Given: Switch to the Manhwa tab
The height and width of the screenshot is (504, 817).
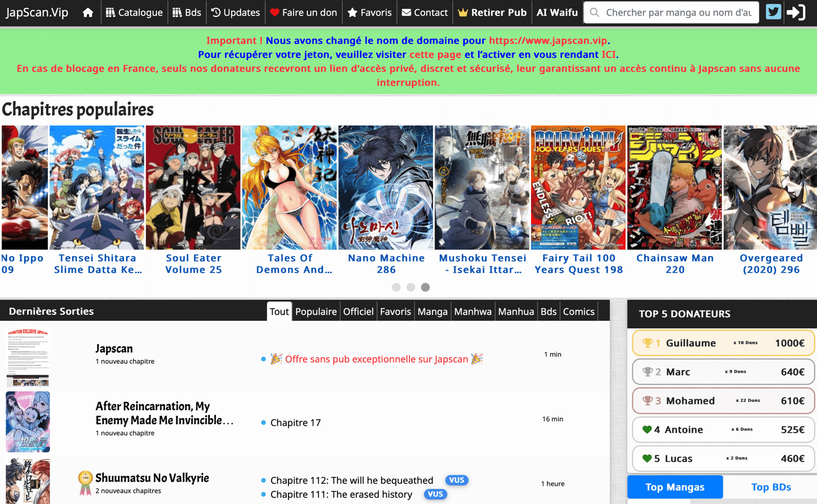Looking at the screenshot, I should click(x=472, y=312).
